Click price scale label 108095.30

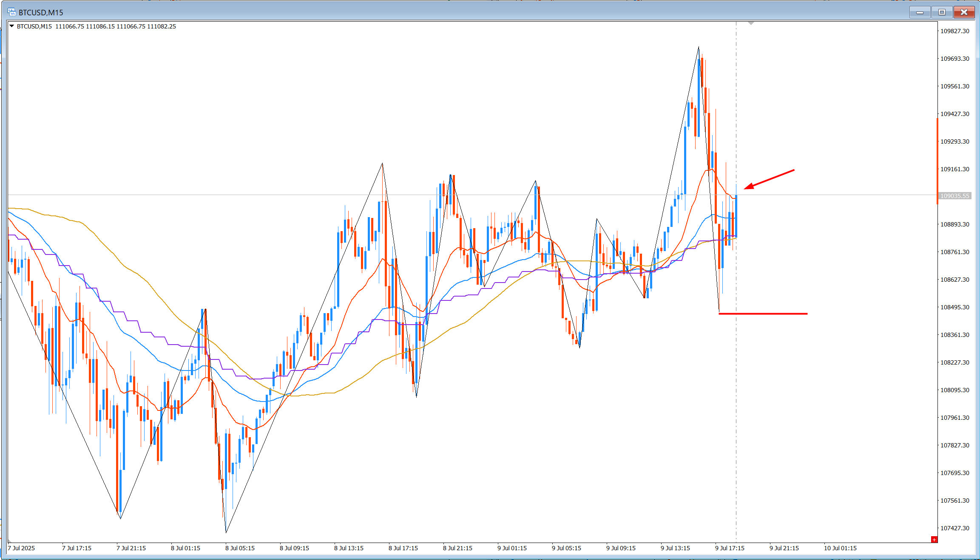pos(955,390)
